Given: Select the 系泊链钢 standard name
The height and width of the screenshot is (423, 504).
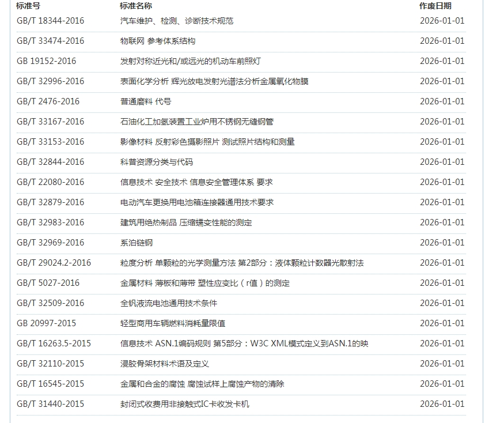Looking at the screenshot, I should (136, 243).
